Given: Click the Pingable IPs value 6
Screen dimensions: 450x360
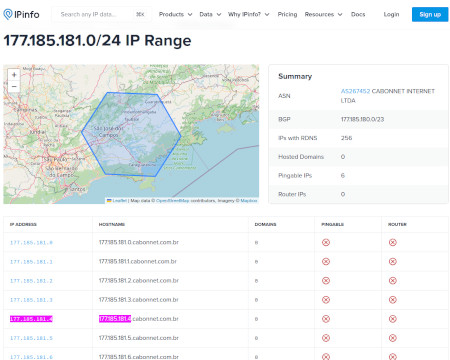Looking at the screenshot, I should click(x=343, y=175).
